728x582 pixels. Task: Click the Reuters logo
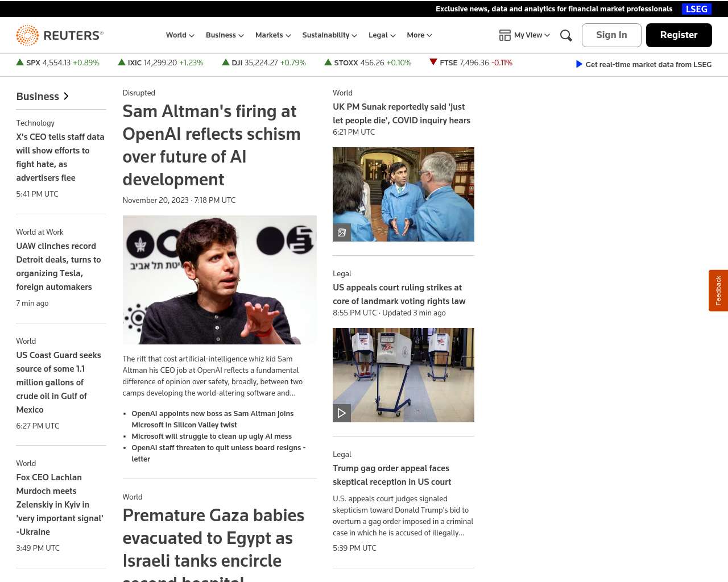click(x=60, y=35)
